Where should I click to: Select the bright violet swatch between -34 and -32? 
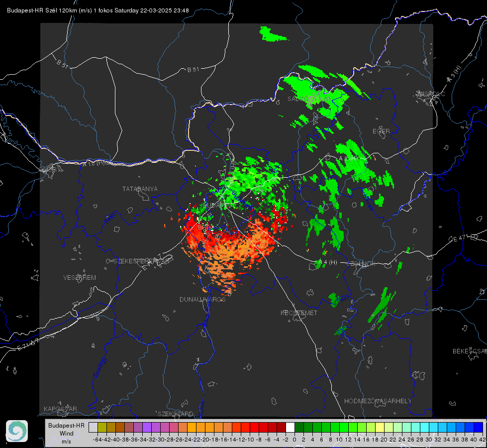point(147,428)
